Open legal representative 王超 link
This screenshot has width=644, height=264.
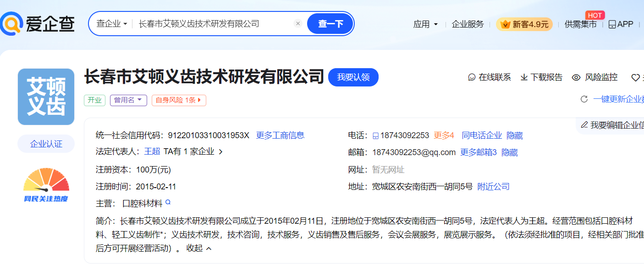point(152,151)
